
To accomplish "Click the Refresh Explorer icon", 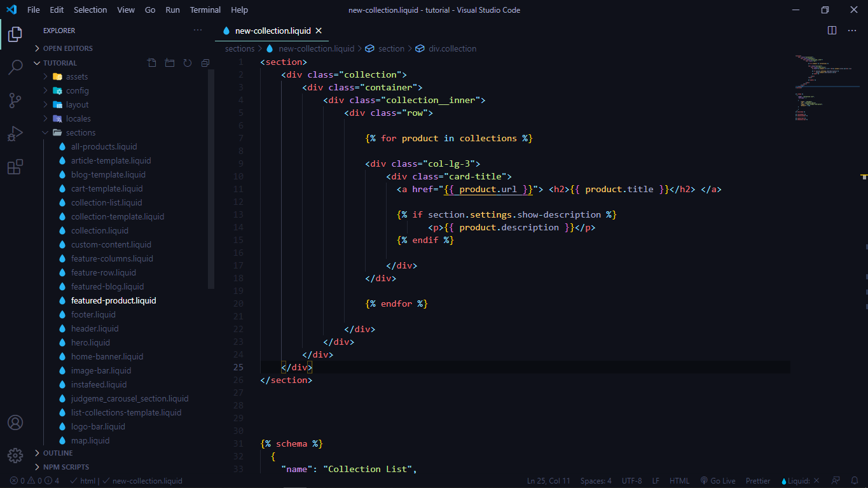I will tap(187, 62).
